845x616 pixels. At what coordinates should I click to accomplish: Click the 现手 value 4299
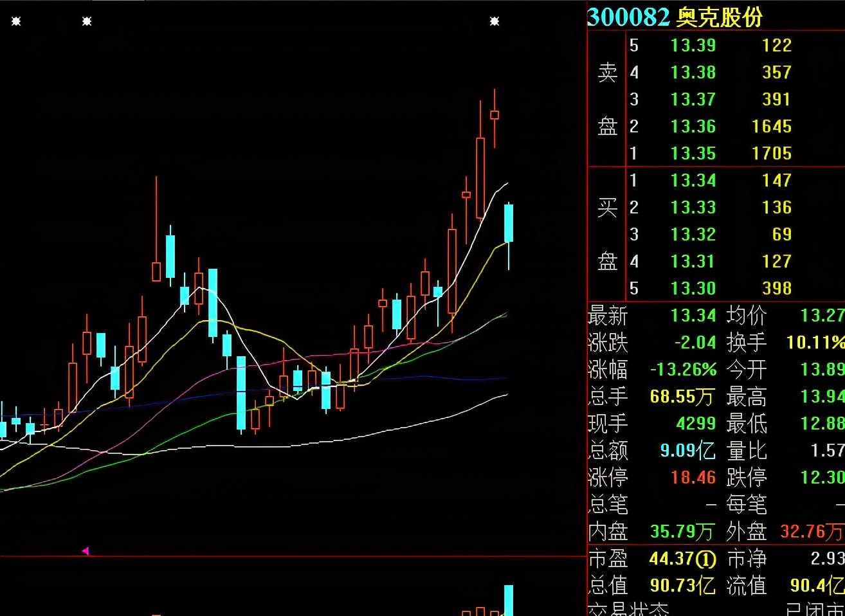click(x=696, y=424)
